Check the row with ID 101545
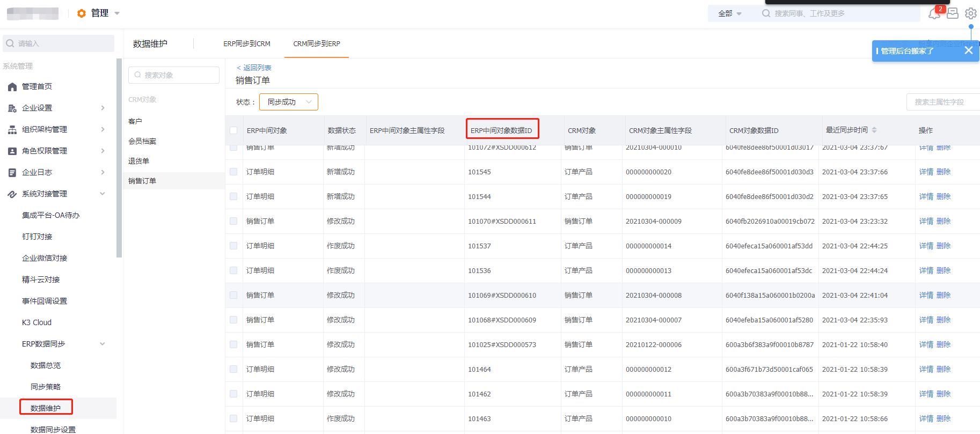The image size is (980, 434). click(x=233, y=172)
